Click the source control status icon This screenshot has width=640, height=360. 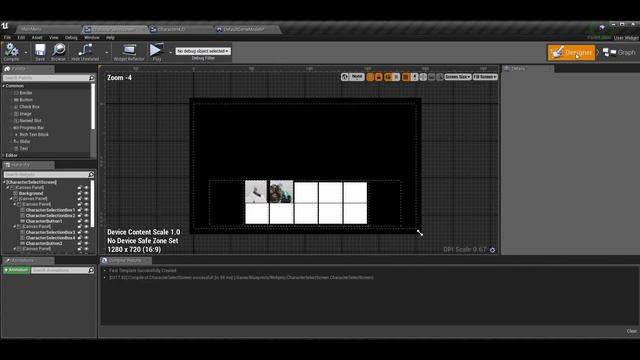point(602,27)
